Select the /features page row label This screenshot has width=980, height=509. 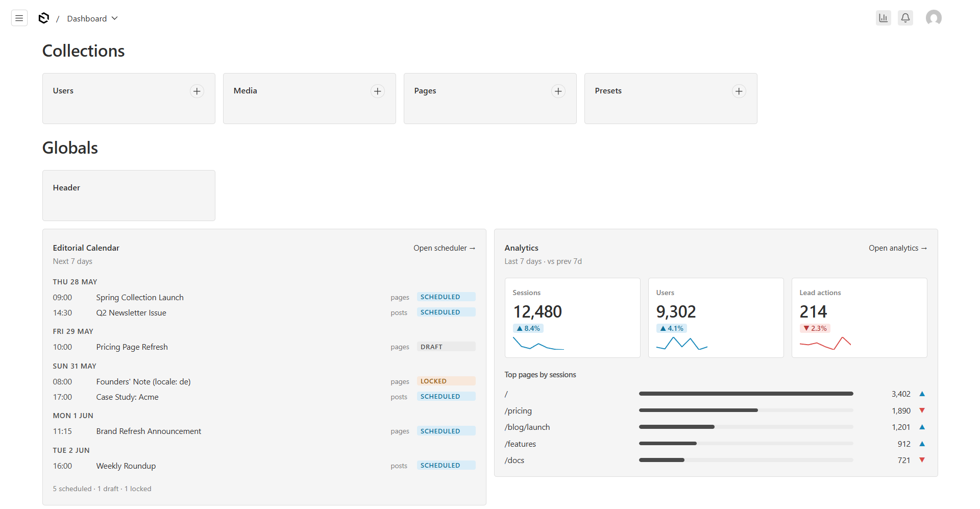coord(520,444)
